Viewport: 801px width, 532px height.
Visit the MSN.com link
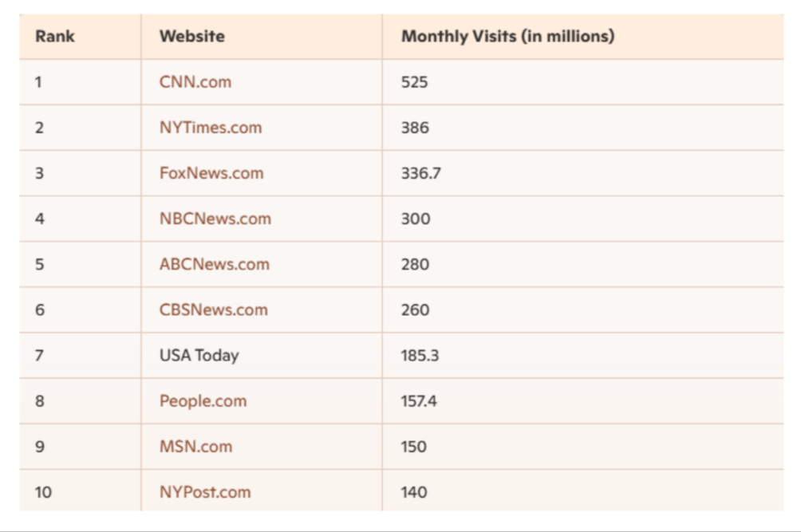coord(195,447)
